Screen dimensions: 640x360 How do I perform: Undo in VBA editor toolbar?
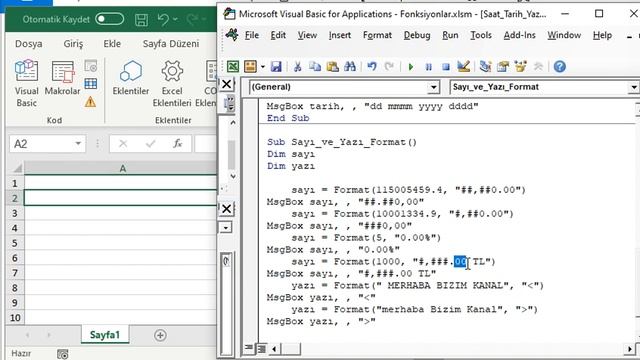click(371, 66)
